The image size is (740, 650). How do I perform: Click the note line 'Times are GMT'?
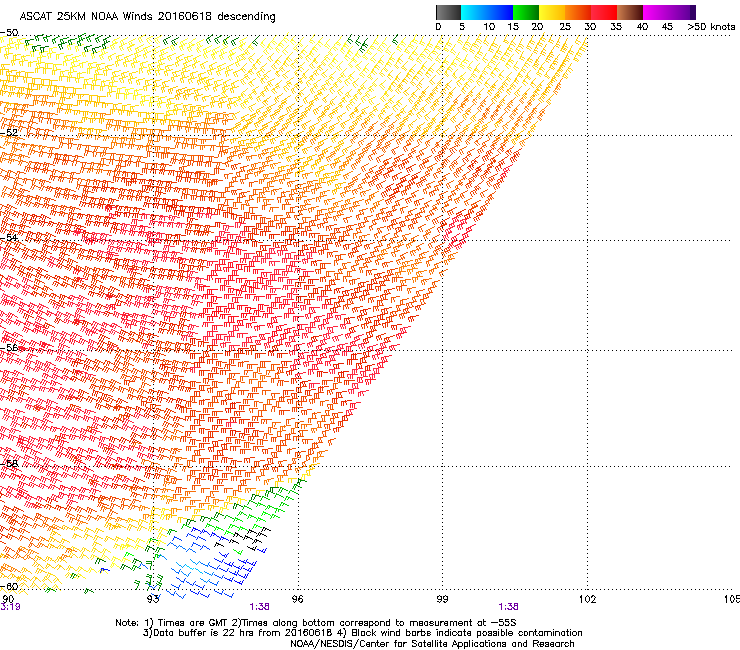point(192,623)
